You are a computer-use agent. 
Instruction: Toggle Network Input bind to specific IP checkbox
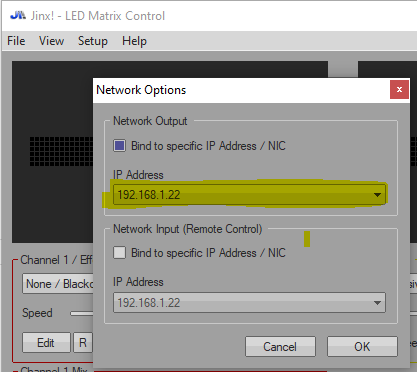point(119,253)
